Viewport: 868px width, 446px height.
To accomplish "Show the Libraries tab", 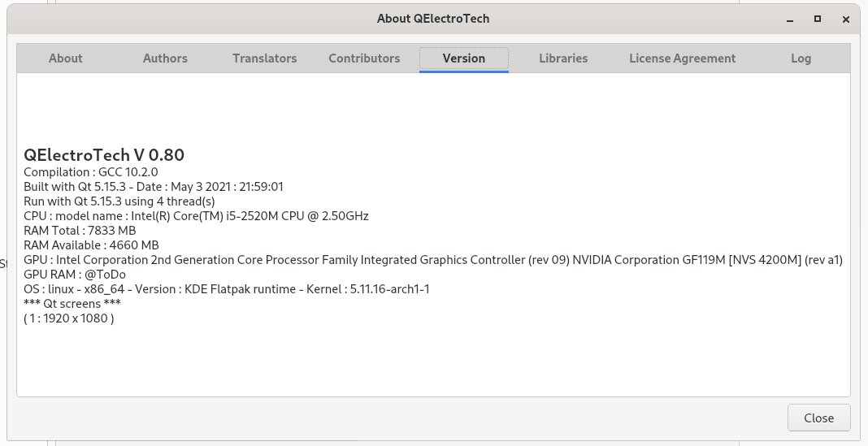I will [563, 58].
